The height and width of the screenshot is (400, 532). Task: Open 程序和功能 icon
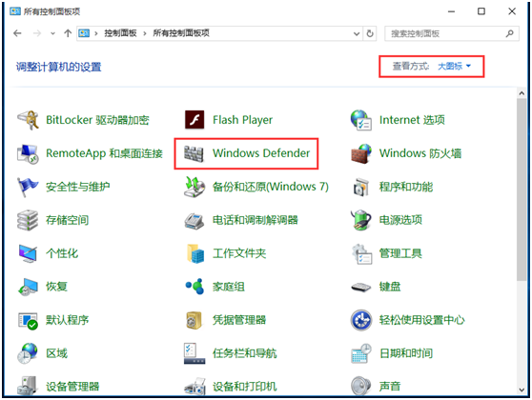[361, 187]
